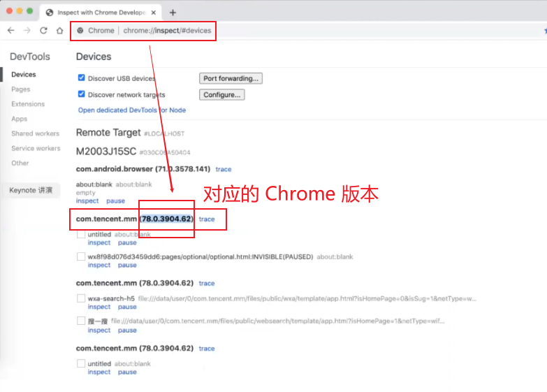Viewport: 547px width, 392px height.
Task: Click the Keynote 讲演 label
Action: tap(31, 190)
